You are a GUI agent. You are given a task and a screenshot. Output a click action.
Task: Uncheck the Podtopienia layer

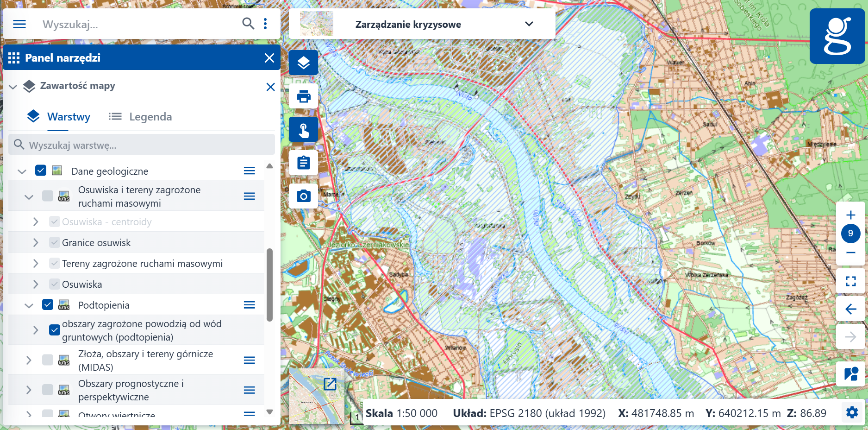point(48,305)
